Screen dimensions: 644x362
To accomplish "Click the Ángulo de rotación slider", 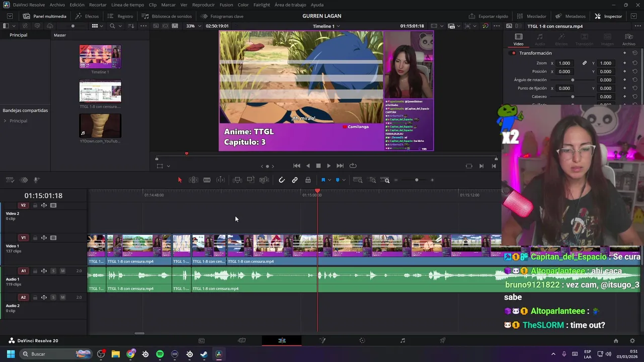I will (x=573, y=80).
